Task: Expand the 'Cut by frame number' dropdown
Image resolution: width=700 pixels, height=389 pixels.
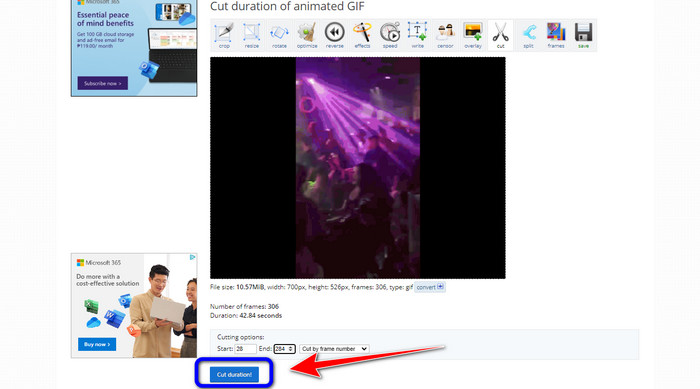Action: click(x=334, y=349)
